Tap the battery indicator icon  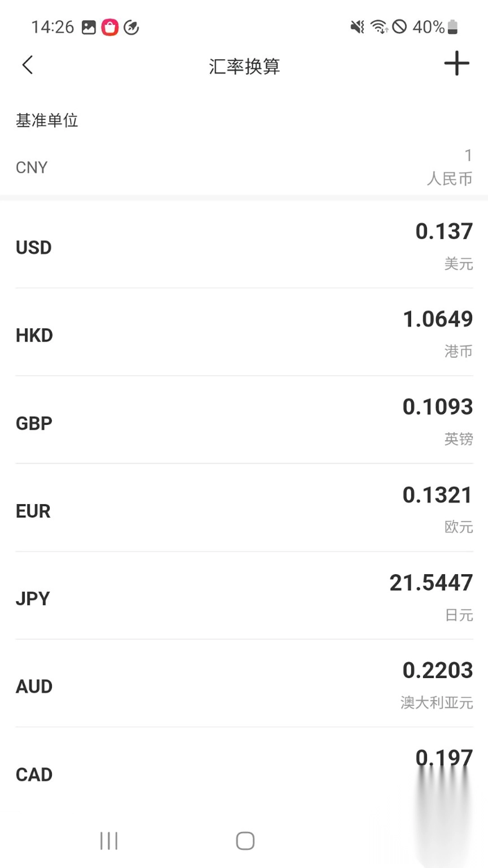tap(453, 27)
